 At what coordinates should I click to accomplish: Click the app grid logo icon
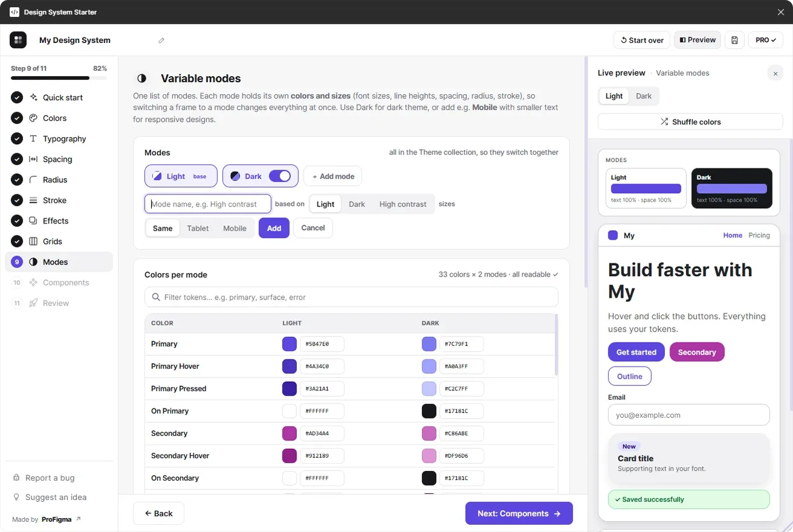18,40
